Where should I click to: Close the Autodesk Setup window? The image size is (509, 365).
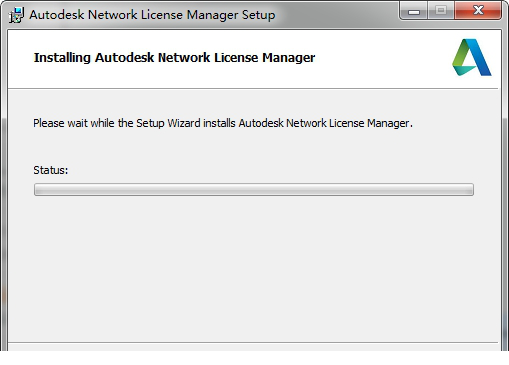(x=478, y=11)
